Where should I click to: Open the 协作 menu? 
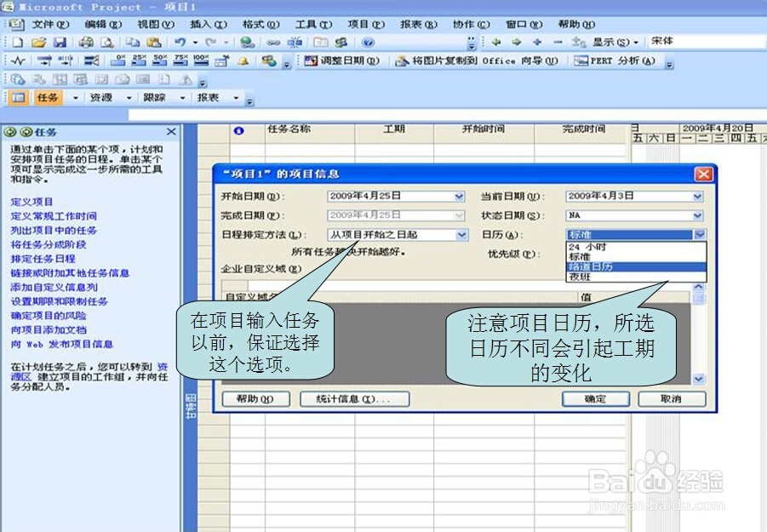(472, 25)
